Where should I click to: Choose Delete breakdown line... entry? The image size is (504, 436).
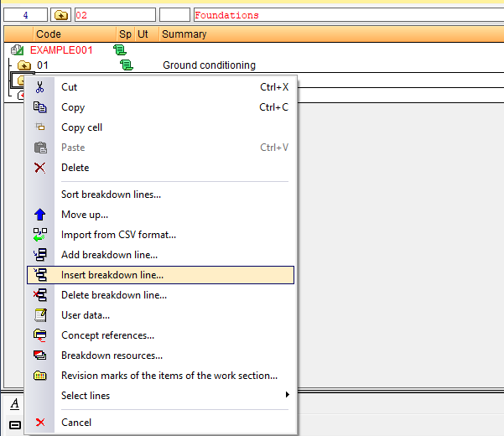point(161,295)
